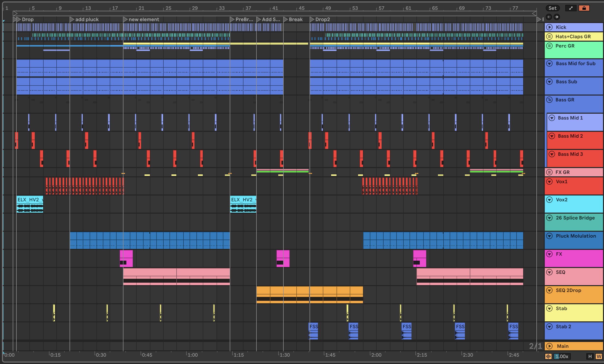Unfold the Kick track

point(549,27)
